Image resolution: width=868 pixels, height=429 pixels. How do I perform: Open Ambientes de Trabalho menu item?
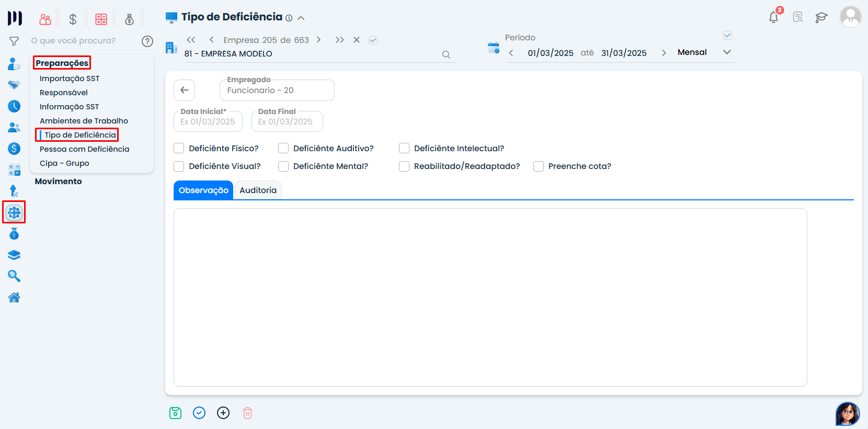(x=84, y=121)
